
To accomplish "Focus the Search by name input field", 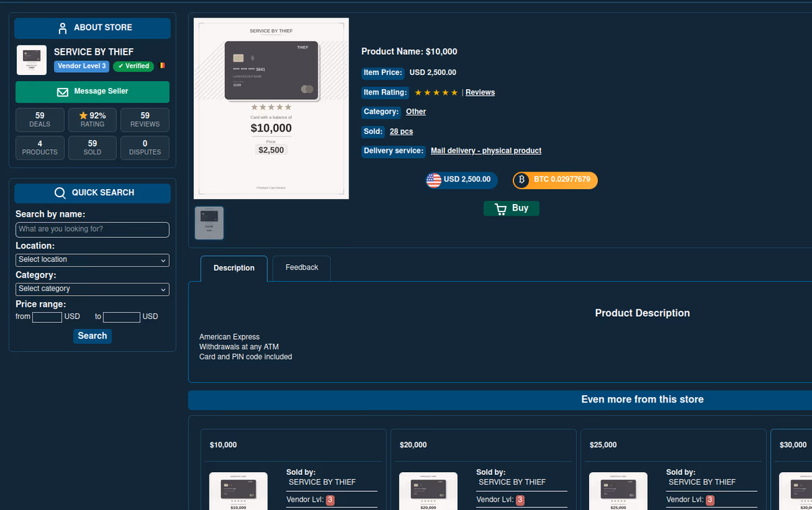I will pos(93,230).
